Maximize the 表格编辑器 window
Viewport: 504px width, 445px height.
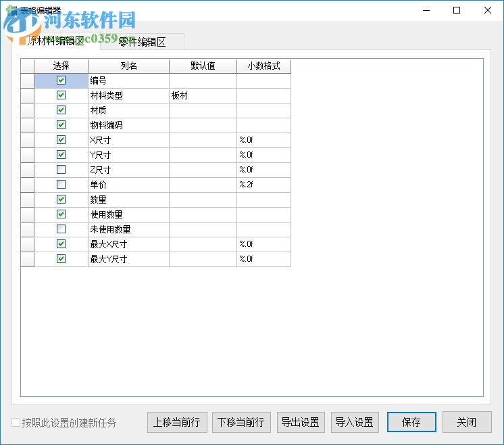point(457,10)
